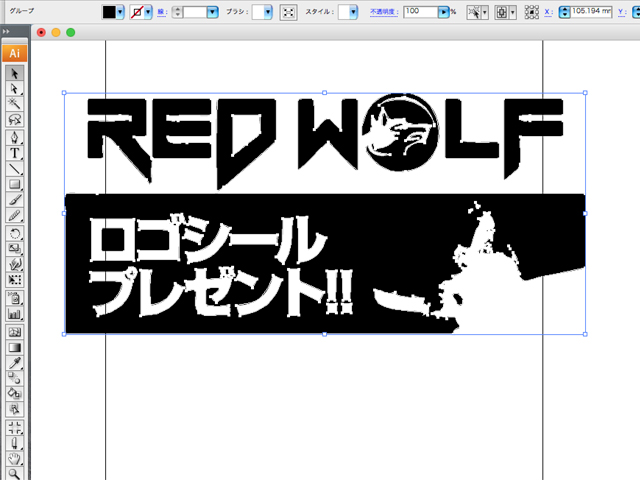This screenshot has height=480, width=640.
Task: Select the Mesh tool
Action: [15, 332]
